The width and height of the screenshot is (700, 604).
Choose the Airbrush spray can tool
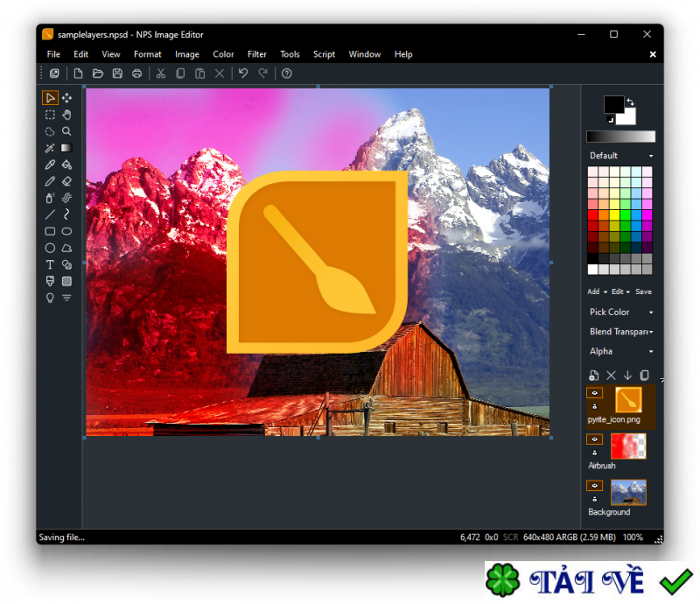[x=50, y=198]
